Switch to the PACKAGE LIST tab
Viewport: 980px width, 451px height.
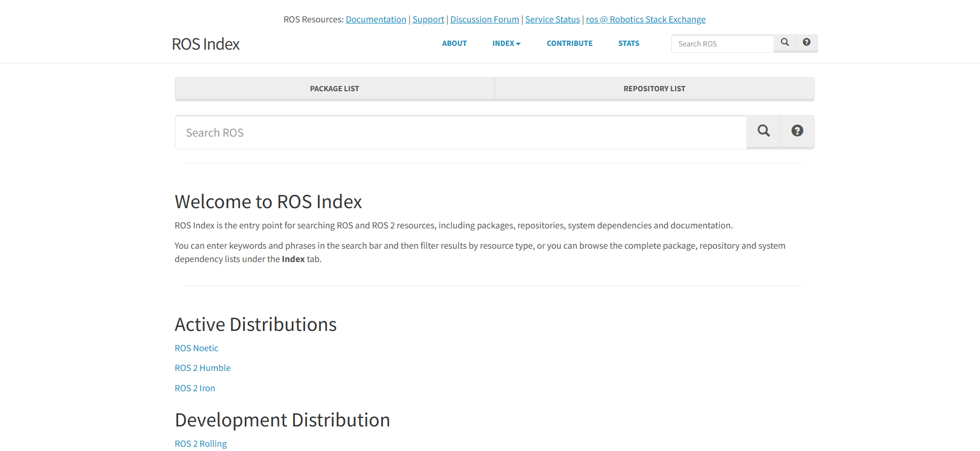pyautogui.click(x=334, y=89)
